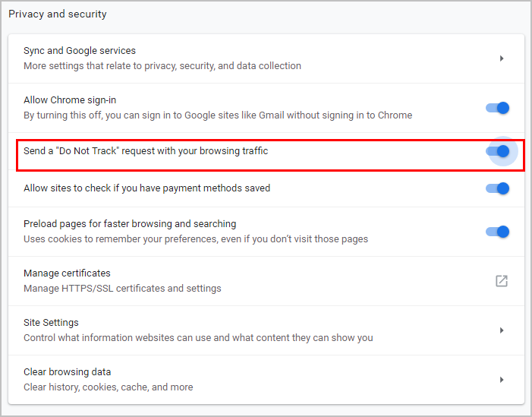Click the "Manage HTTPS/SSL certificates and settings" description
Viewport: 532px width, 417px height.
point(122,289)
